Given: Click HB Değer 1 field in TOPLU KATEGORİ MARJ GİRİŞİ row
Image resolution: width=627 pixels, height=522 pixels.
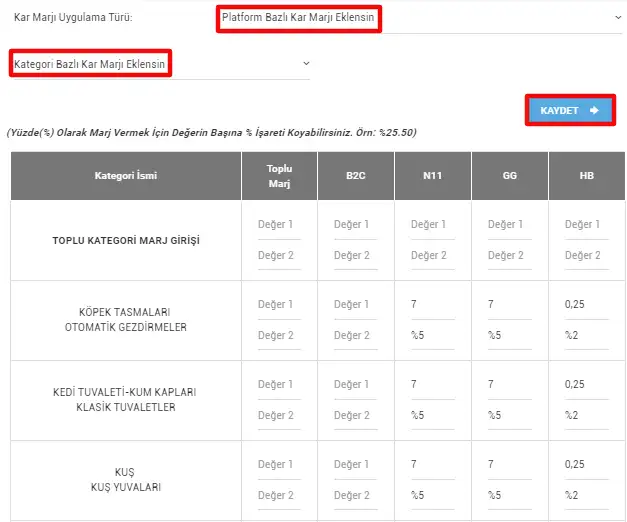Looking at the screenshot, I should (587, 225).
